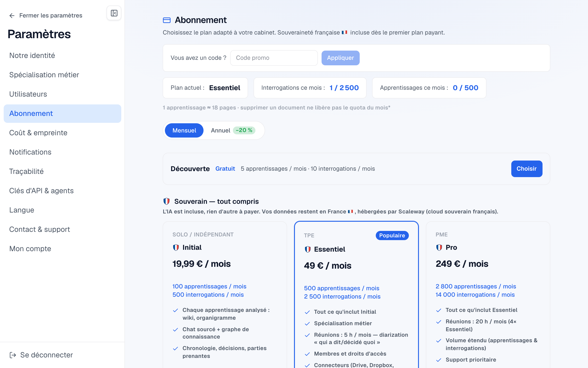
Task: Select Abonnement in the sidebar
Action: pyautogui.click(x=62, y=114)
